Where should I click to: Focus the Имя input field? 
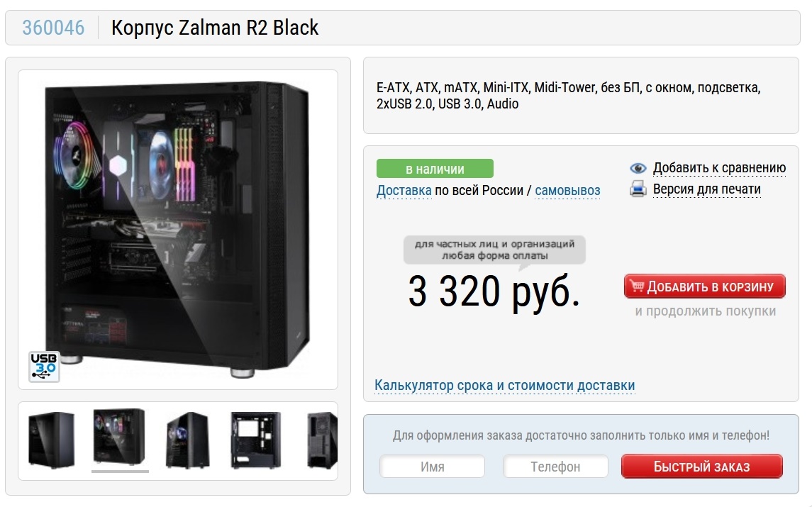pos(433,467)
